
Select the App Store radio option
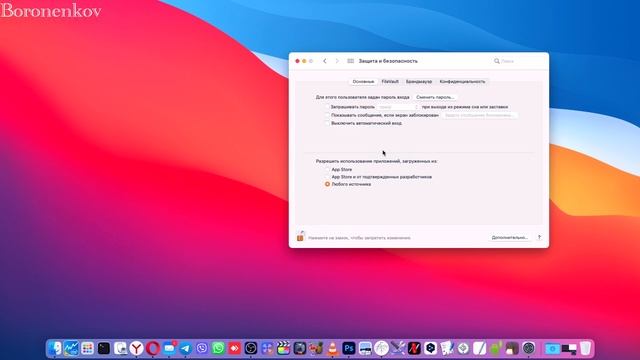327,169
